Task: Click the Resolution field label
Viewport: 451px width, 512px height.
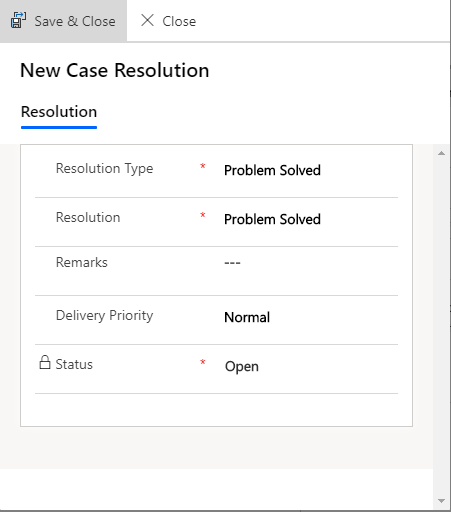Action: click(x=88, y=217)
